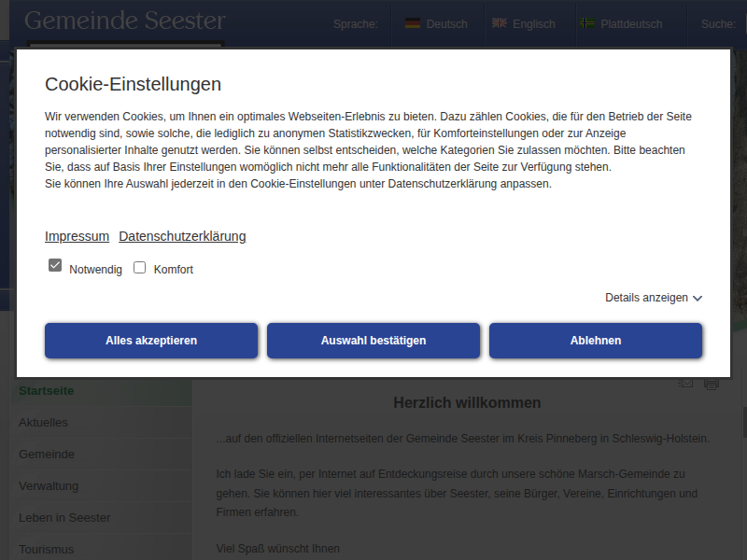747x560 pixels.
Task: Reject cookies with Ablehnen button
Action: (596, 341)
